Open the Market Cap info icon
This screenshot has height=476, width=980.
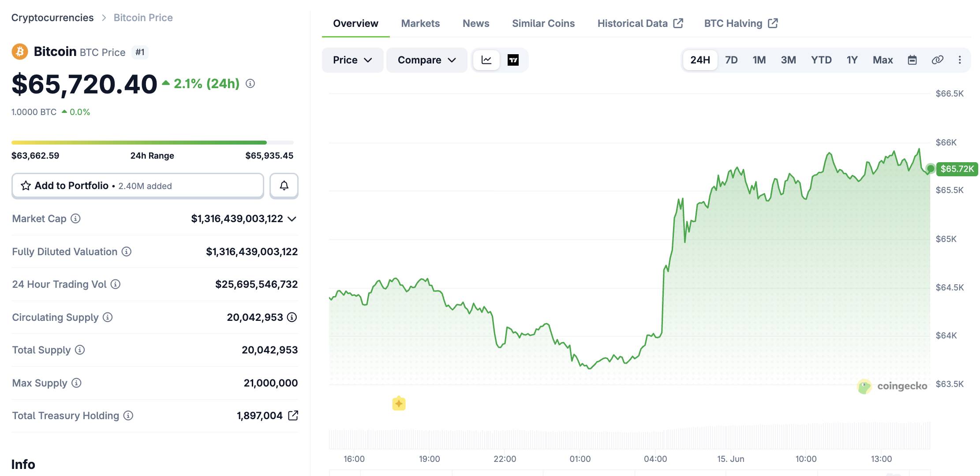pyautogui.click(x=75, y=219)
